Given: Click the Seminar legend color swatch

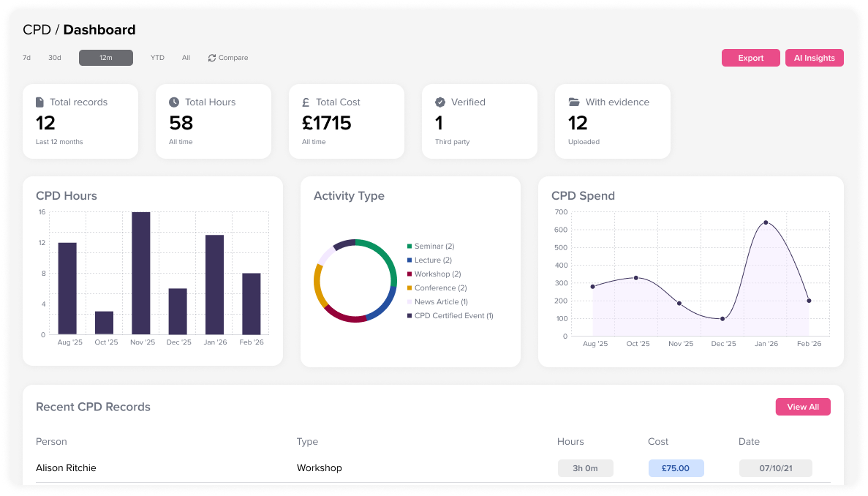Looking at the screenshot, I should pyautogui.click(x=410, y=247).
